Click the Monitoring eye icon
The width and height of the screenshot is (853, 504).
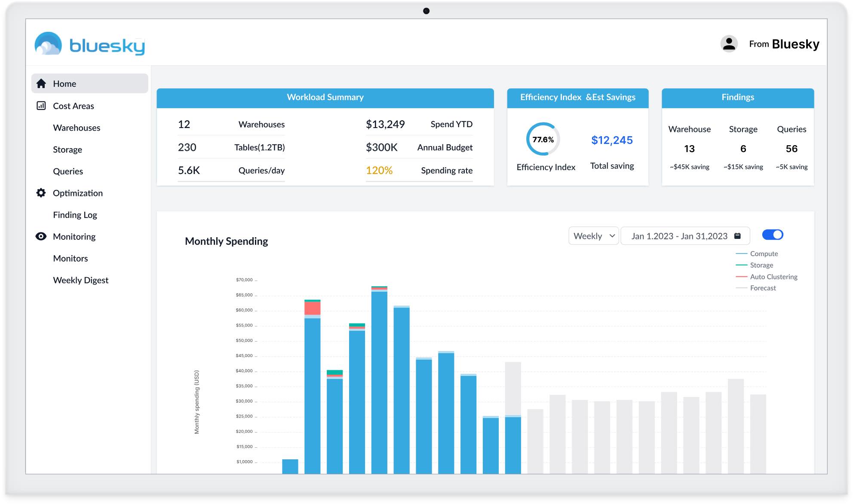(41, 236)
